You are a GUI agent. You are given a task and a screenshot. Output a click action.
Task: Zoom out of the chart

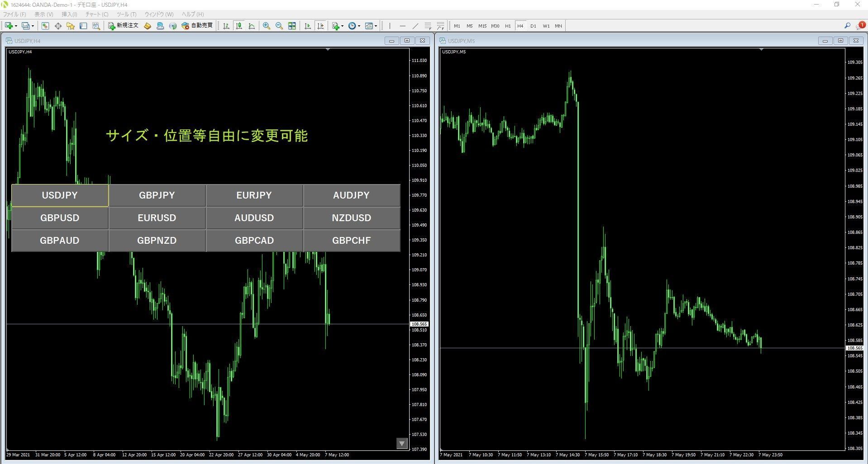(278, 26)
